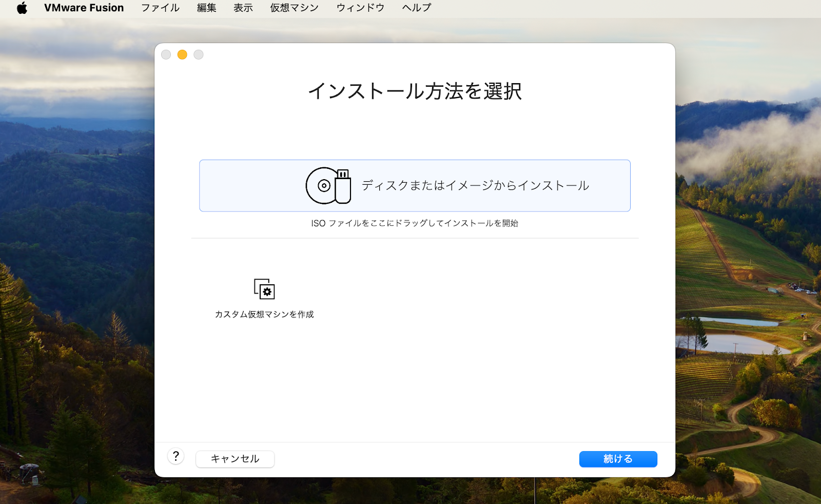Image resolution: width=821 pixels, height=504 pixels.
Task: Select ディスクまたはイメージからインストール option
Action: point(415,186)
